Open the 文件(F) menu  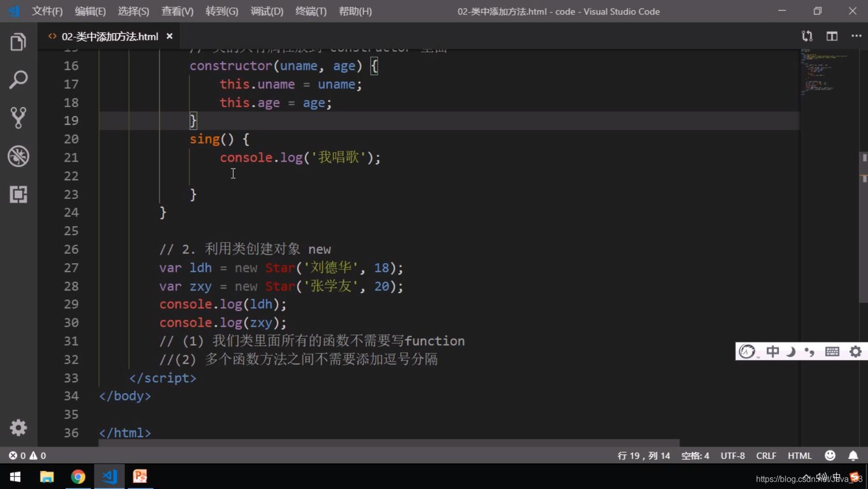(47, 11)
